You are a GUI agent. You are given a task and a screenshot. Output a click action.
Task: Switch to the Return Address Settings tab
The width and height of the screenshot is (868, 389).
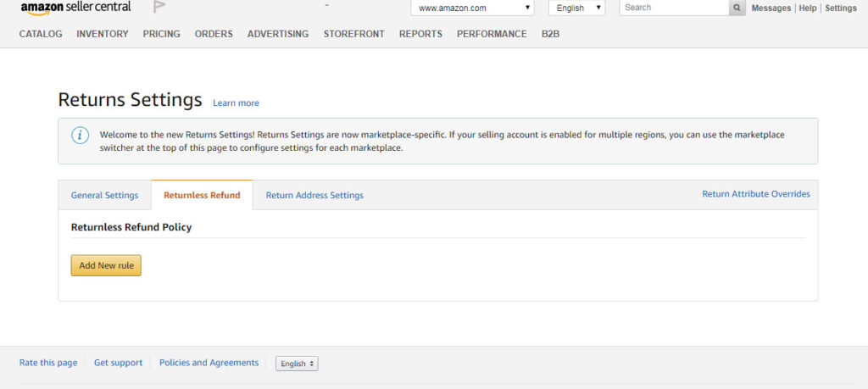(314, 195)
